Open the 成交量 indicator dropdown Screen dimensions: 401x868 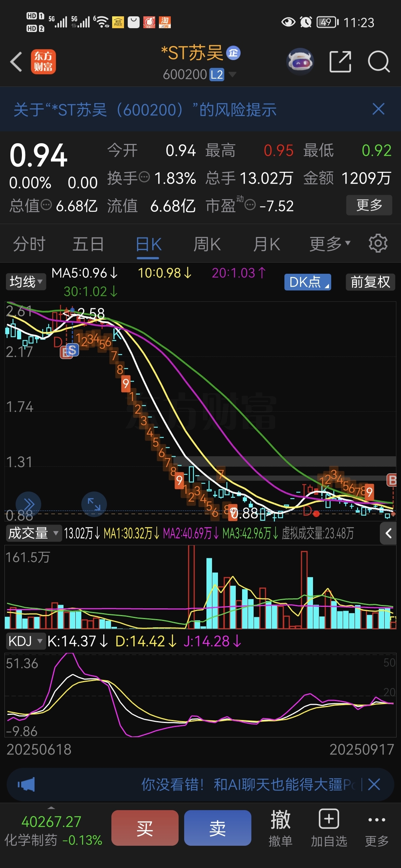(33, 533)
